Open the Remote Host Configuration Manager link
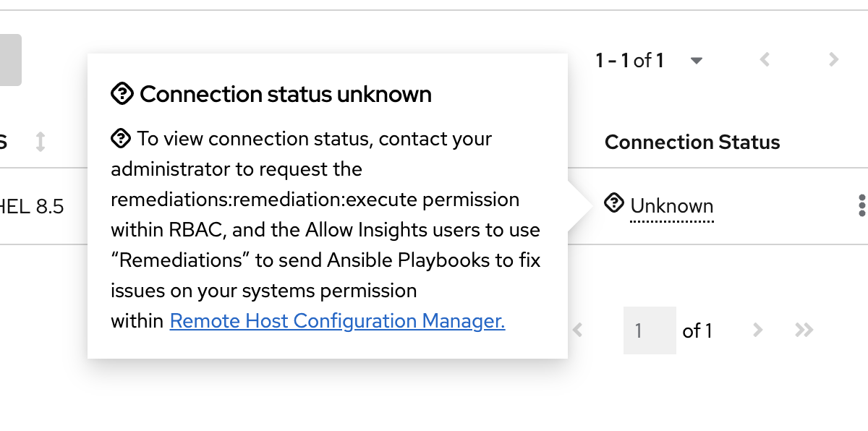The width and height of the screenshot is (868, 431). (337, 321)
